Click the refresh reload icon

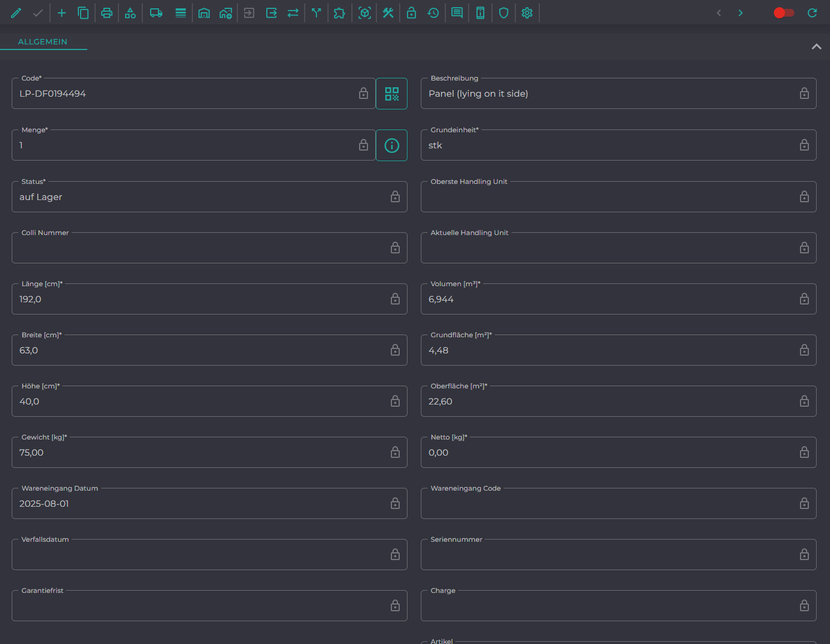(812, 13)
